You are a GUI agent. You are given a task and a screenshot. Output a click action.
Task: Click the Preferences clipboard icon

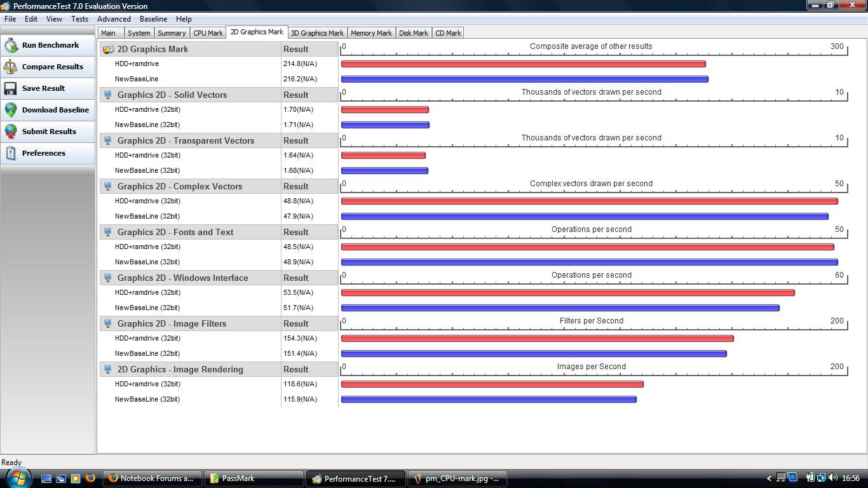point(11,153)
